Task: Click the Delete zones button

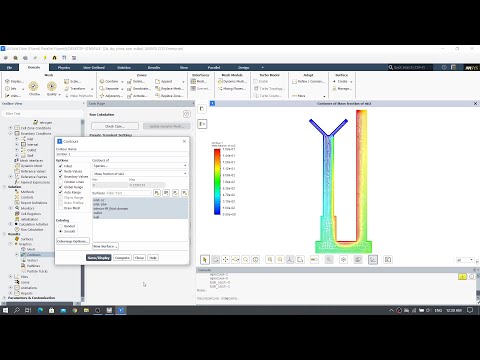Action: tap(136, 81)
